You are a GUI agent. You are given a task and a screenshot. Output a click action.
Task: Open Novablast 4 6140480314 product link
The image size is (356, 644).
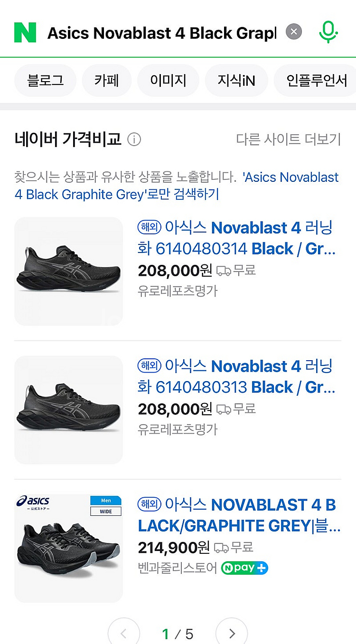pos(236,238)
